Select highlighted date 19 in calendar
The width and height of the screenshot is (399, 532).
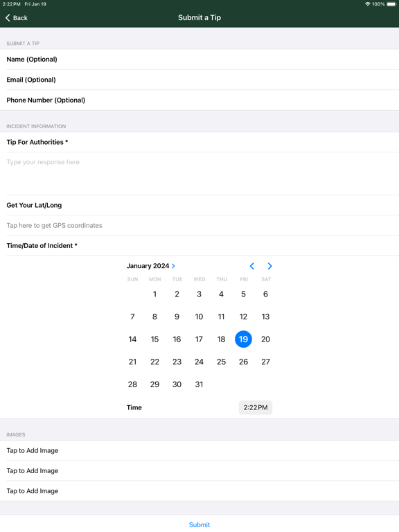click(243, 339)
